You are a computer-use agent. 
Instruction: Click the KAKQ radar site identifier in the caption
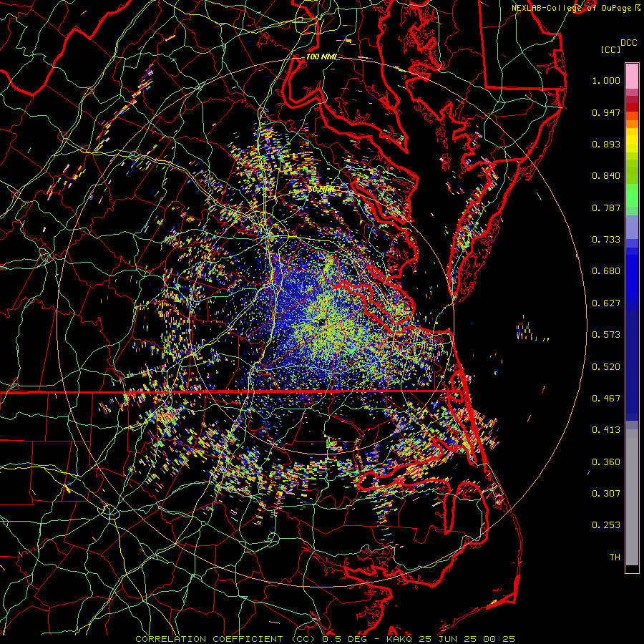click(400, 639)
